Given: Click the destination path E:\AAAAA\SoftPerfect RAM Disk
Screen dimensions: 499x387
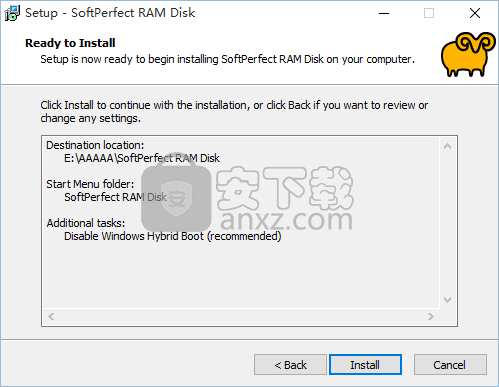Looking at the screenshot, I should (142, 158).
